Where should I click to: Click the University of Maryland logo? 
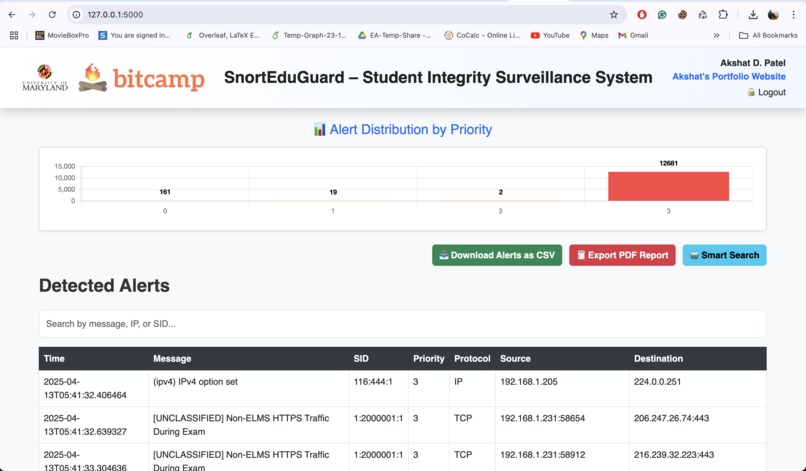[x=45, y=78]
